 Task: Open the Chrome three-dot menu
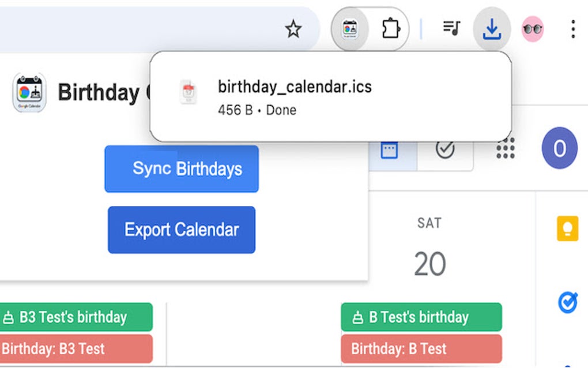(572, 29)
